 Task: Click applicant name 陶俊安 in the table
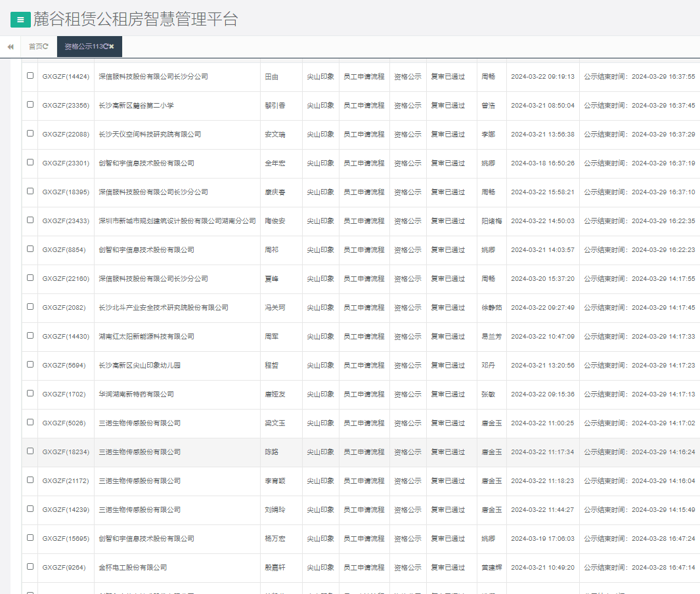coord(274,221)
